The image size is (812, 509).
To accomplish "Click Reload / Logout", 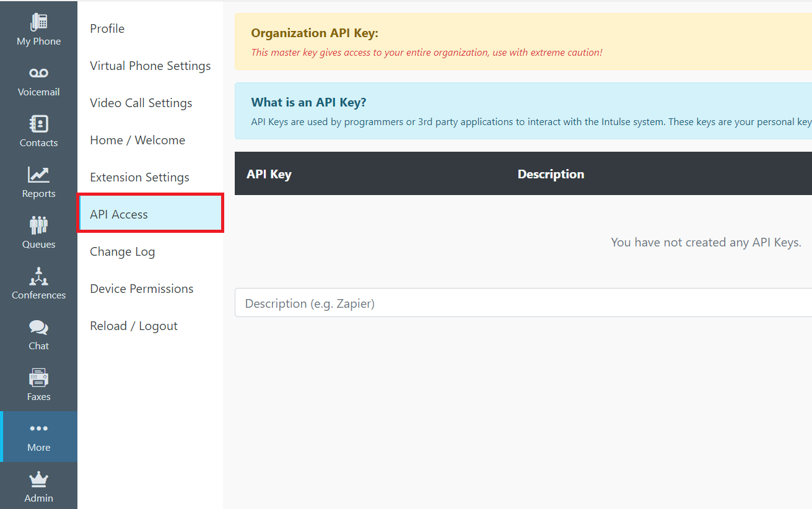I will coord(134,326).
